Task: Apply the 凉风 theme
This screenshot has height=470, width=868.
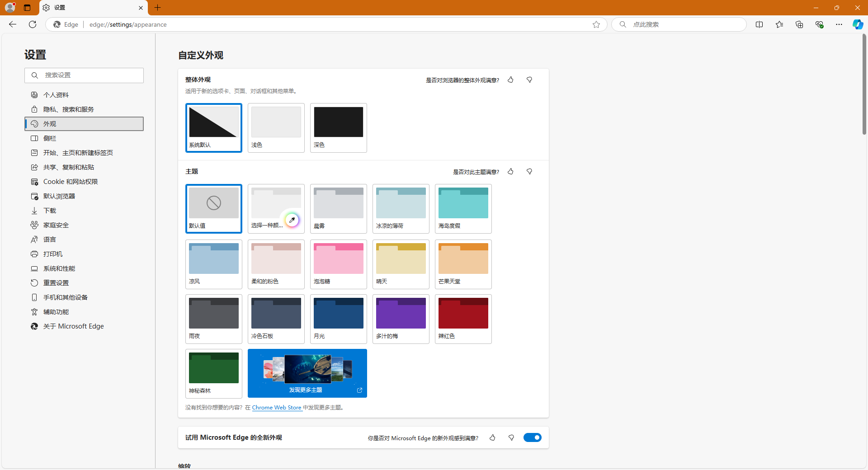Action: [214, 264]
